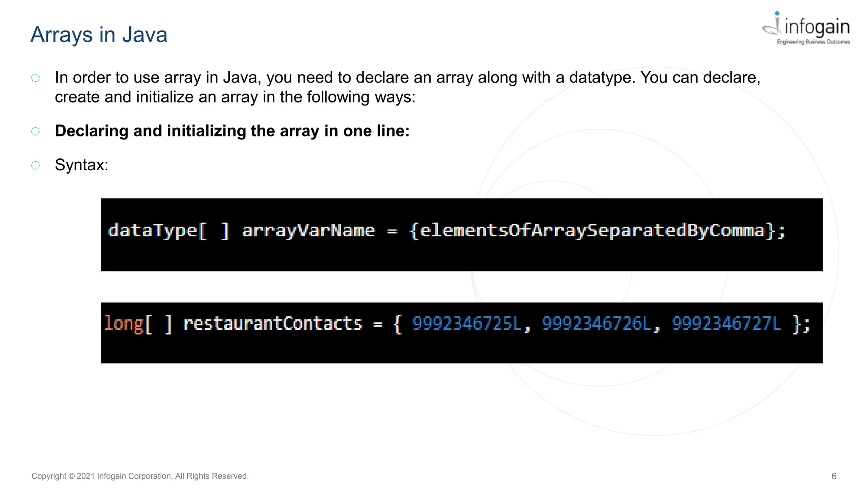
Task: Click the number 9992346727L
Action: point(726,324)
